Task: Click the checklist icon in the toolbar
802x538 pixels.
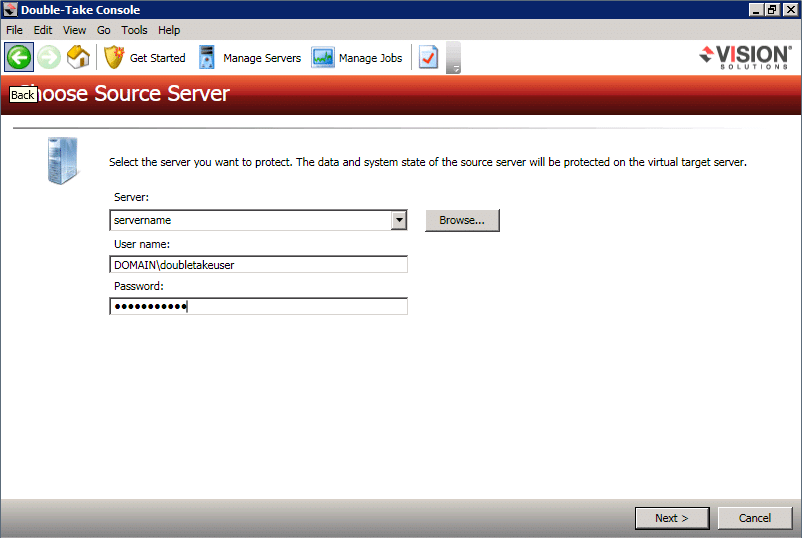Action: tap(428, 58)
